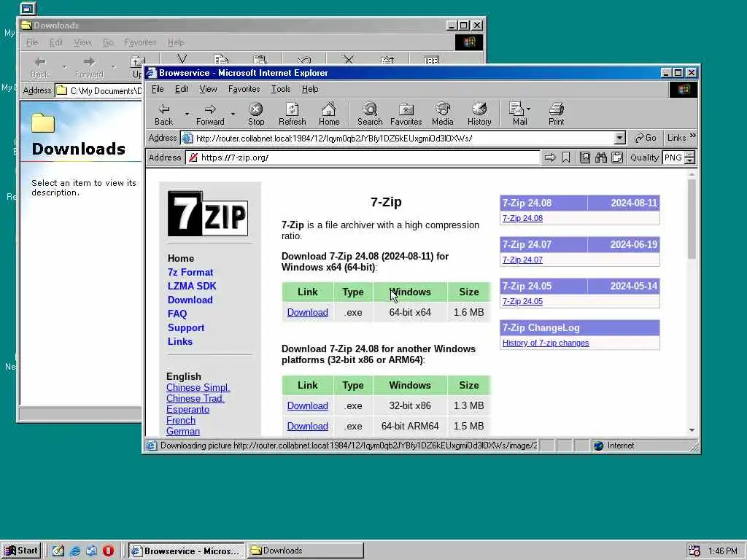Click the Go button next to address bar

point(646,138)
